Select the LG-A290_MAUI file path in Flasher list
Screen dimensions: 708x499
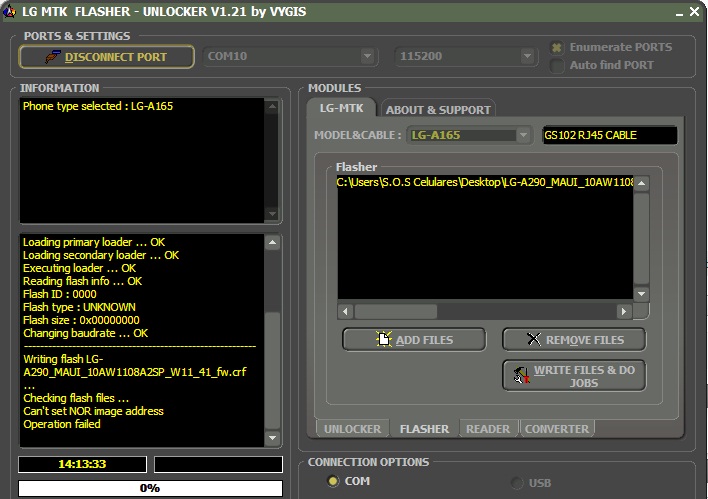485,182
